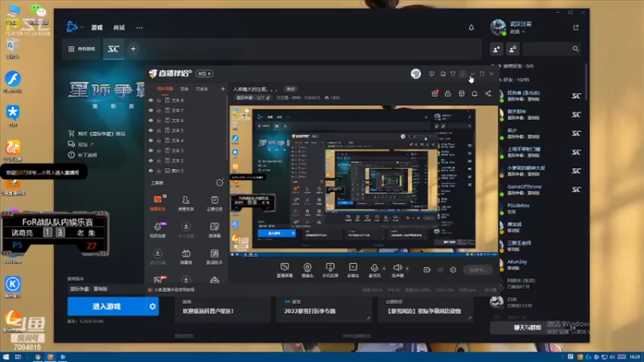This screenshot has height=362, width=644.
Task: Open the notification bell in streaming app
Action: pyautogui.click(x=474, y=93)
